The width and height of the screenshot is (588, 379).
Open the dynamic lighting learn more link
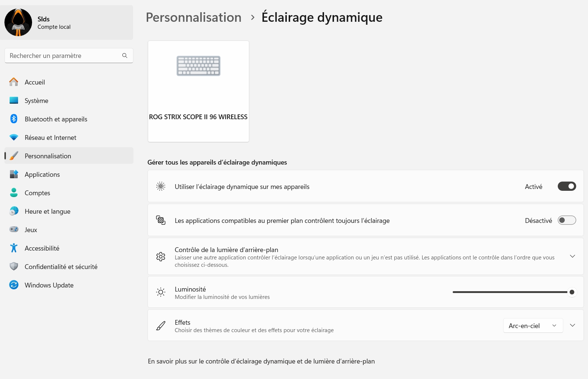click(x=261, y=361)
